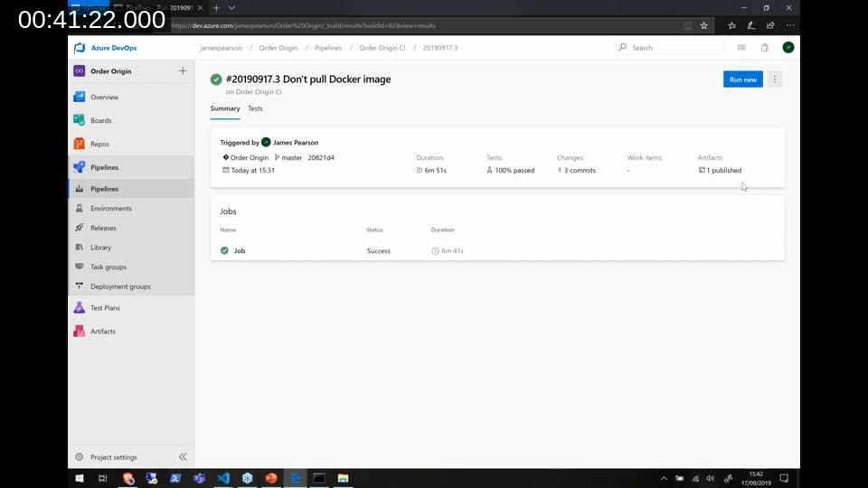The width and height of the screenshot is (868, 488).
Task: Open the work items list icon in header
Action: pyautogui.click(x=741, y=48)
